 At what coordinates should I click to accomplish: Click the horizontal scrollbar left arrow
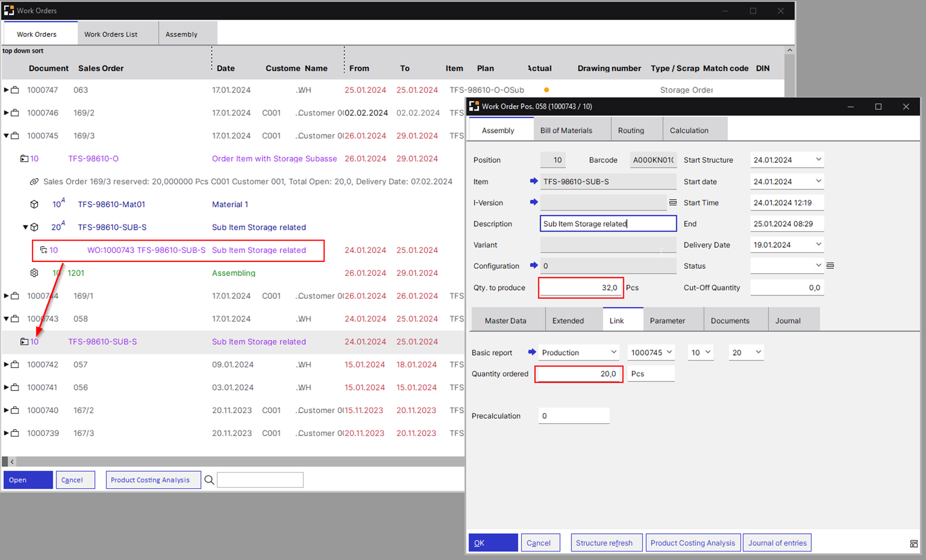(x=12, y=462)
